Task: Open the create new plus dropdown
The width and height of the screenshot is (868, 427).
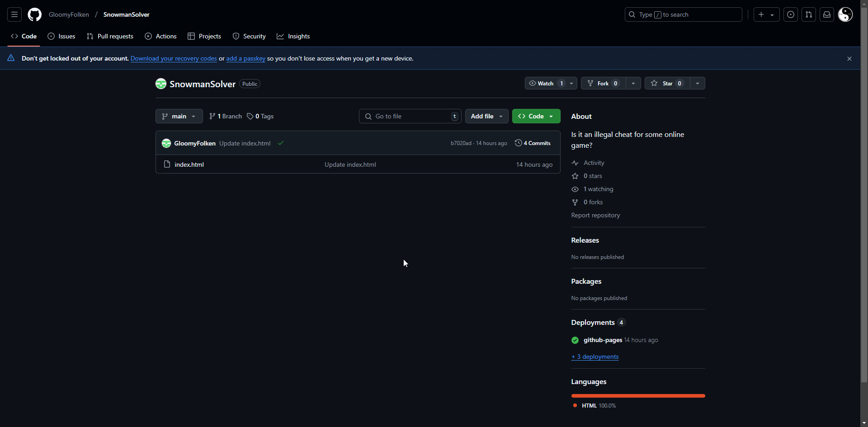Action: [x=766, y=14]
